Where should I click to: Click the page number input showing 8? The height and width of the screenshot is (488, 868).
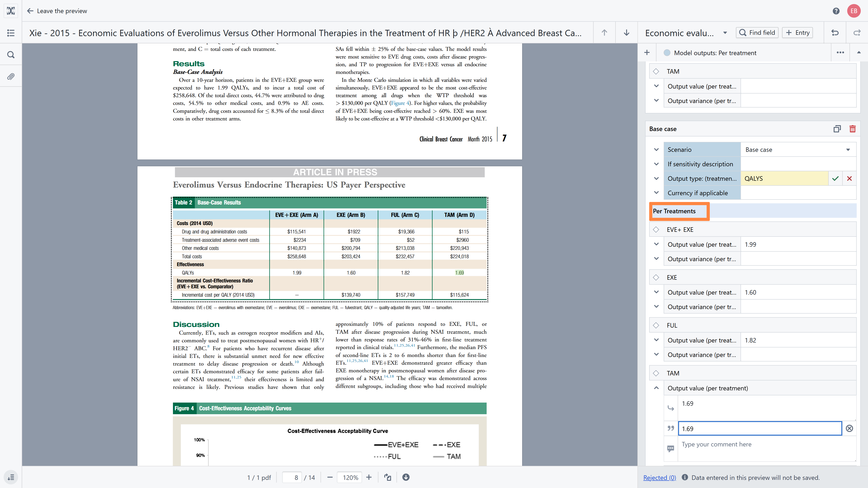(292, 477)
